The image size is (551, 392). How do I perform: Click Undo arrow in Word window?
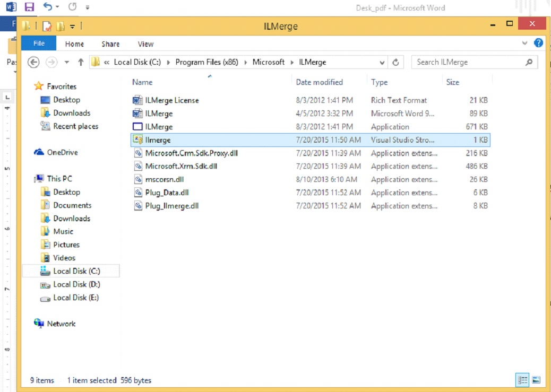47,6
